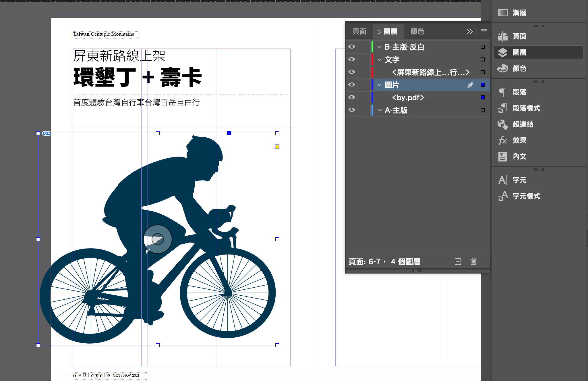The height and width of the screenshot is (381, 588).
Task: Open the Story (內文) panel icon
Action: tap(502, 156)
